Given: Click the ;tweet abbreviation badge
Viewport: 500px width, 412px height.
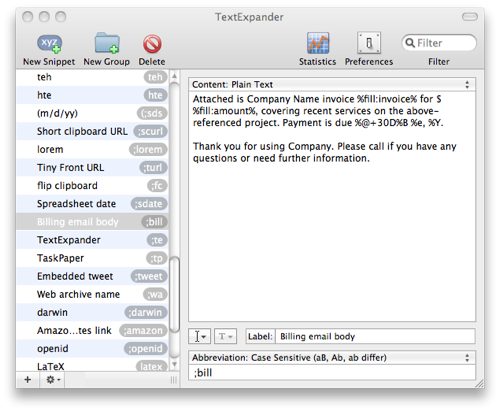Looking at the screenshot, I should 149,276.
